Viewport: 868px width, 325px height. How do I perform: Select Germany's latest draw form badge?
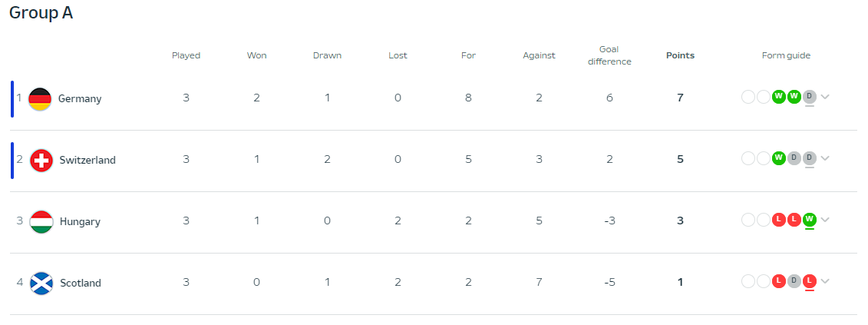[810, 97]
